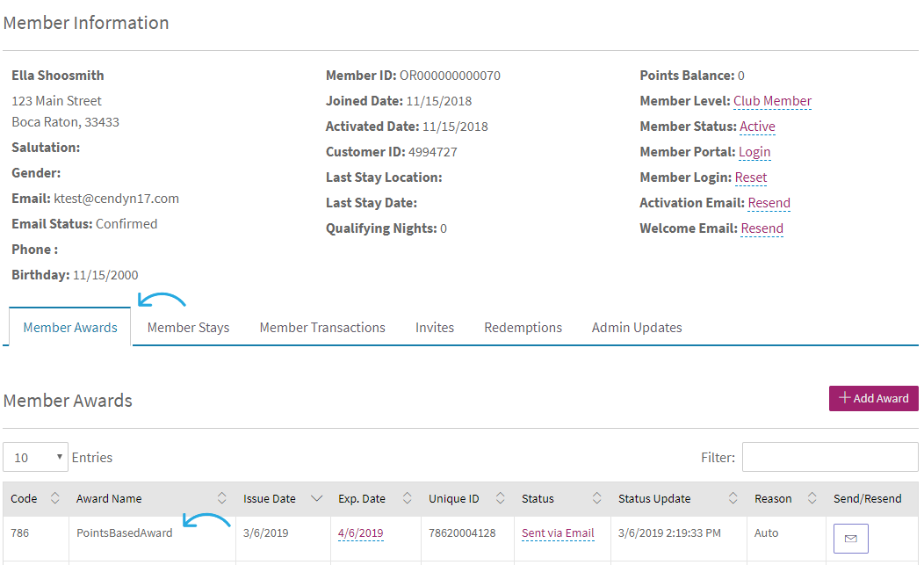The width and height of the screenshot is (924, 565).
Task: Switch to Member Awards tab
Action: [x=70, y=328]
